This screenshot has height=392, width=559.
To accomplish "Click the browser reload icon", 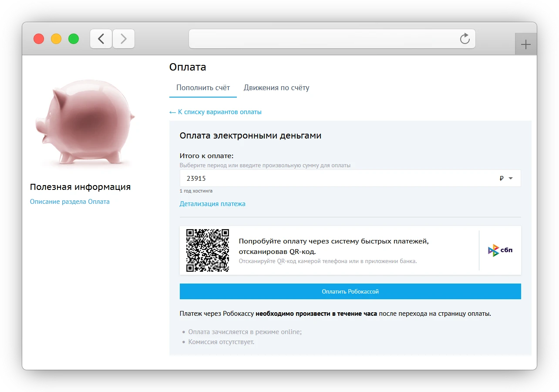I will point(465,39).
